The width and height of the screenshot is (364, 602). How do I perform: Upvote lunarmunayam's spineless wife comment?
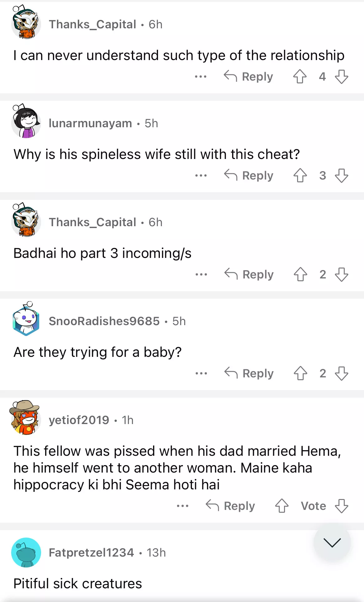point(300,175)
